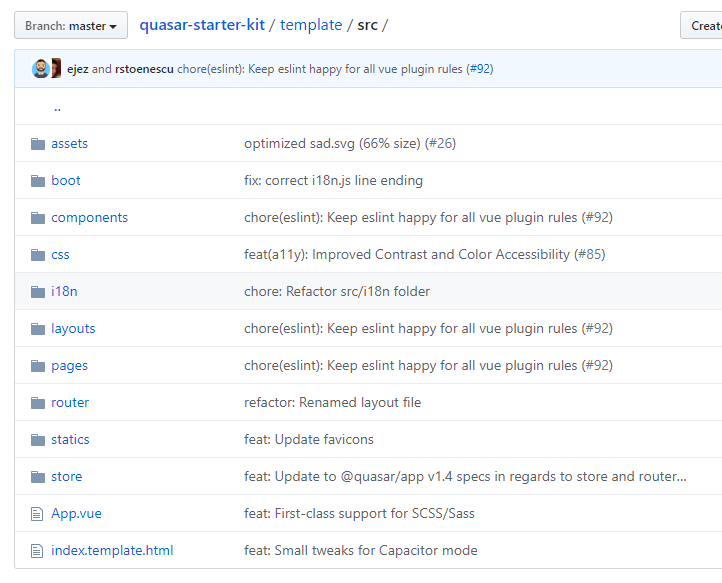Viewport: 722px width, 583px height.
Task: Open 'refactor: Renamed layout file' commit
Action: tap(332, 402)
